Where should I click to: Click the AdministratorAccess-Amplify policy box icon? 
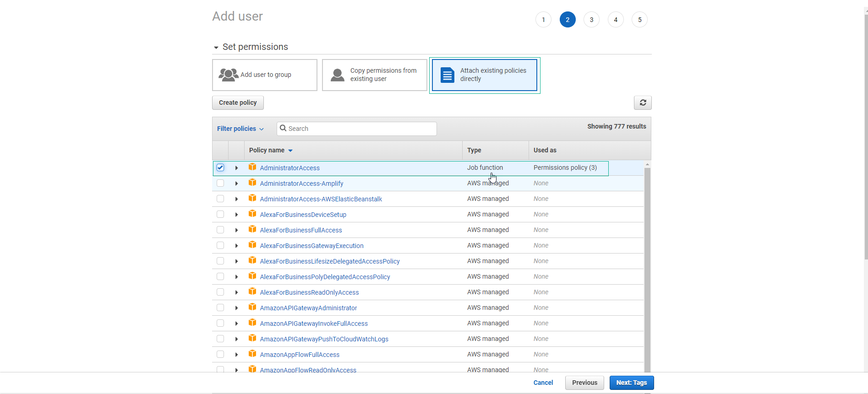pyautogui.click(x=252, y=183)
